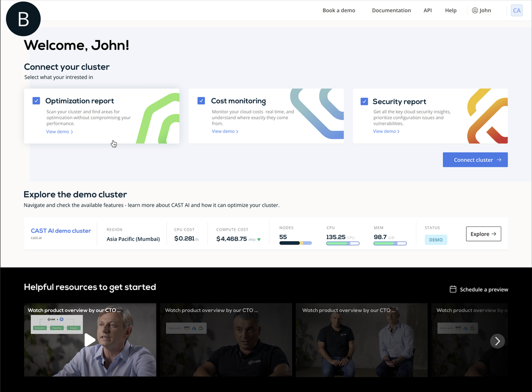Open Book a demo in top navigation
Image resolution: width=532 pixels, height=392 pixels.
pos(339,10)
